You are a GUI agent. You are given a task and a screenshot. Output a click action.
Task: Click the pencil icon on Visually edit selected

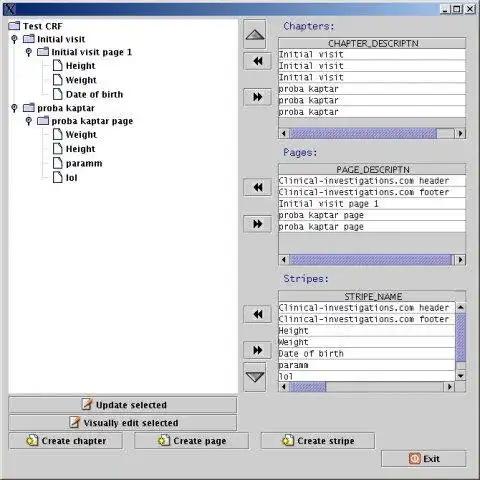point(75,422)
